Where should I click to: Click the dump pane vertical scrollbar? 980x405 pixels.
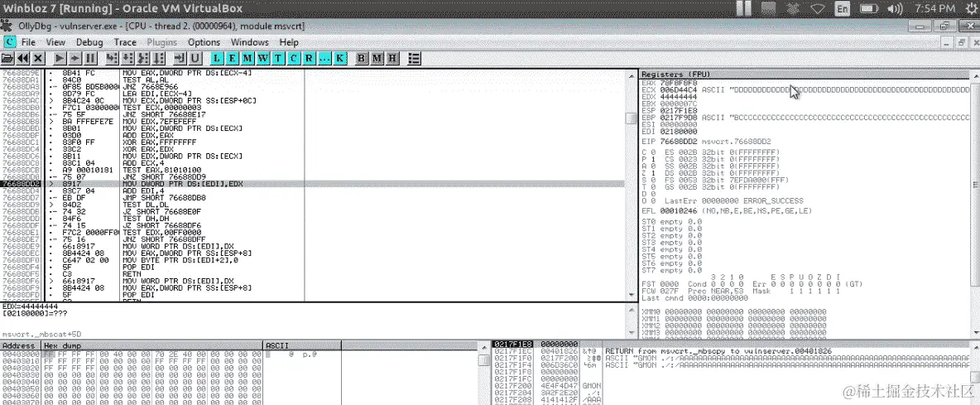pyautogui.click(x=483, y=375)
